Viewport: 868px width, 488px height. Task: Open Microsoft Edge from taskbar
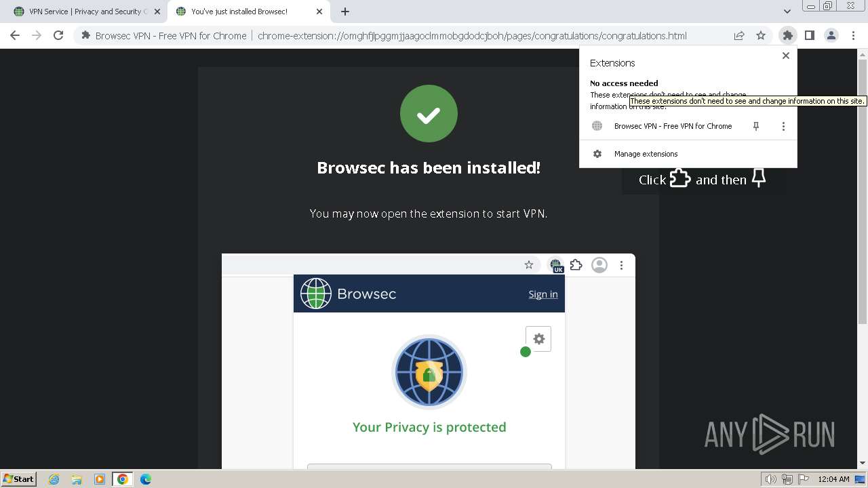[x=146, y=479]
